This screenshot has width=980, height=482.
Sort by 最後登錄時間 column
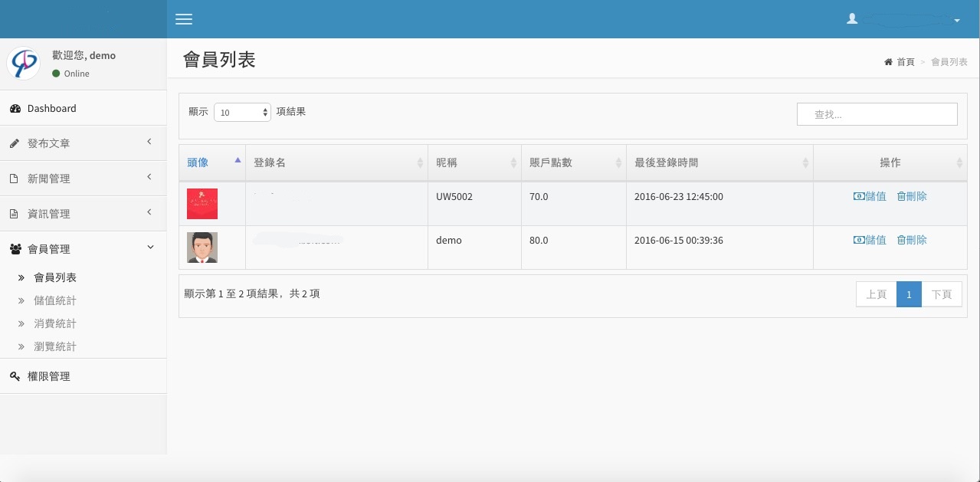pos(719,162)
